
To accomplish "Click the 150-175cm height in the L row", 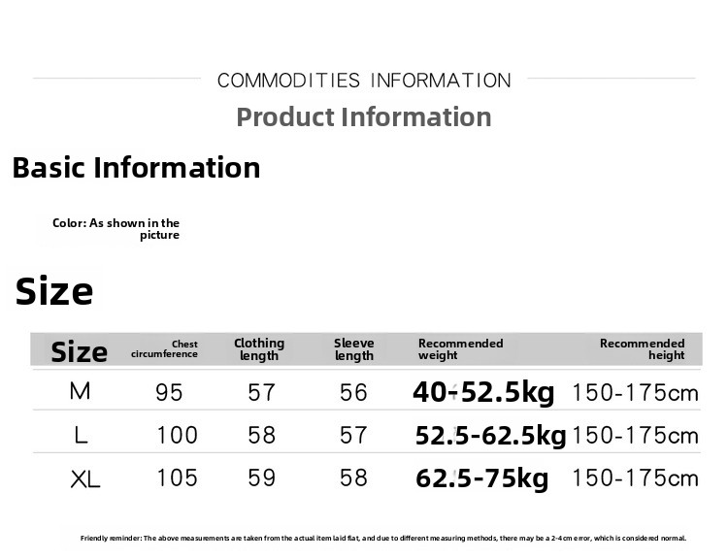I will 635,436.
